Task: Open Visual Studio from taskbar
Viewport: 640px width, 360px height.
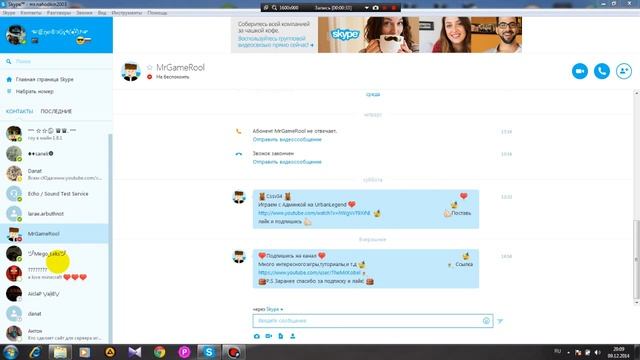Action: 135,352
